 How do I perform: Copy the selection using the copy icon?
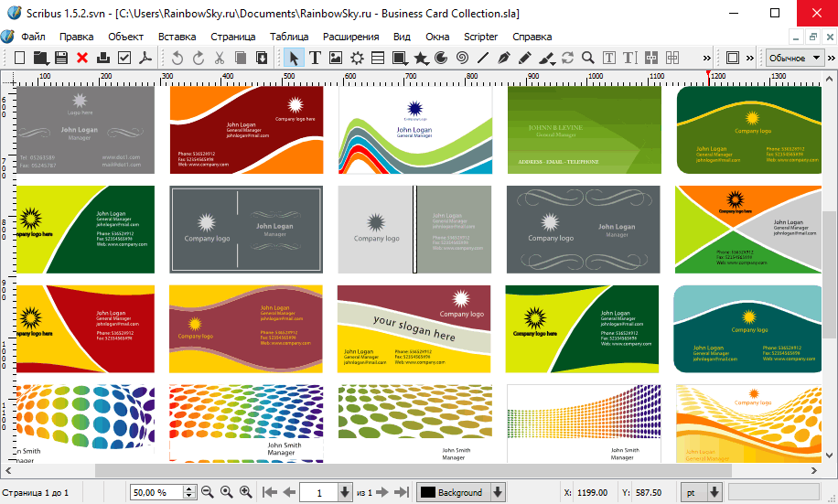coord(241,58)
